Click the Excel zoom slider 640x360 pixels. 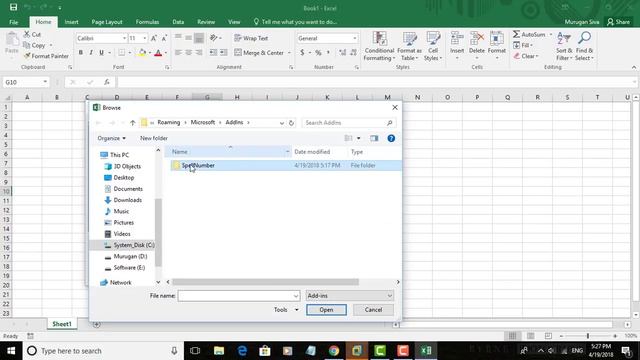pos(588,336)
